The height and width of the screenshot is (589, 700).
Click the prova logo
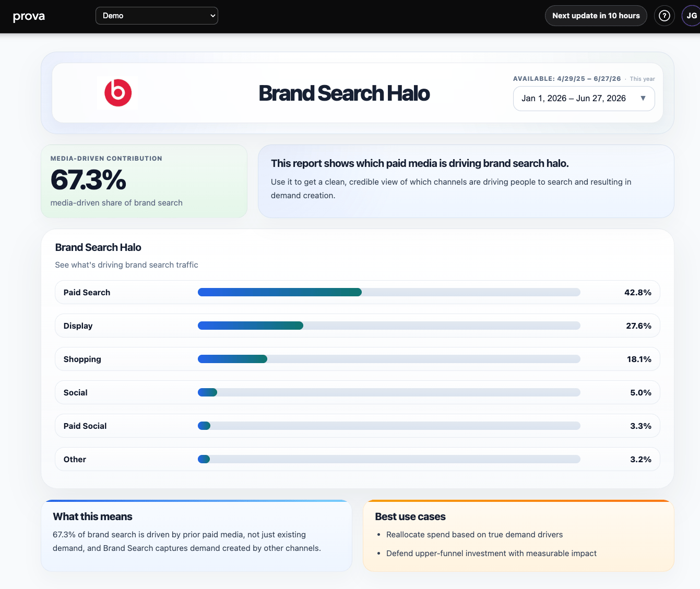(29, 16)
